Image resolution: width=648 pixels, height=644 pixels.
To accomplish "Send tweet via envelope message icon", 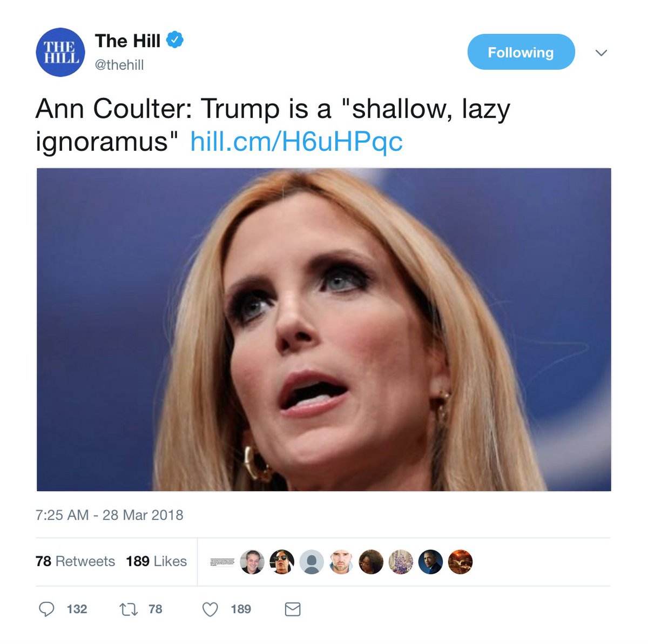I will click(x=293, y=609).
